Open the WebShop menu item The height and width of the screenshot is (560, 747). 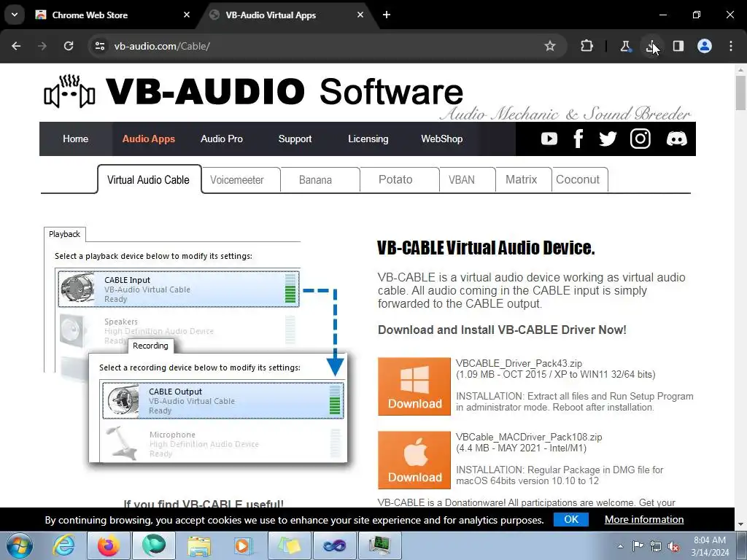pos(441,139)
